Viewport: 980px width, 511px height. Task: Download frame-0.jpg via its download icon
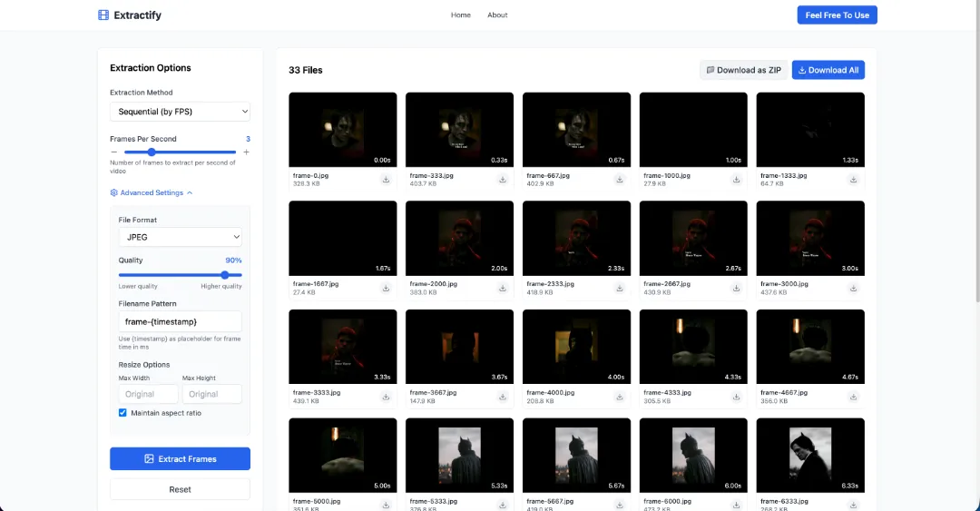click(386, 180)
